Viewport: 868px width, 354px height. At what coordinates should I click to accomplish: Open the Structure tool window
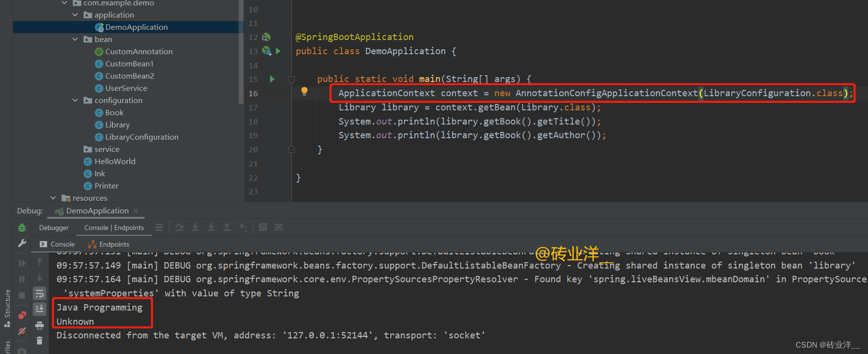[7, 308]
